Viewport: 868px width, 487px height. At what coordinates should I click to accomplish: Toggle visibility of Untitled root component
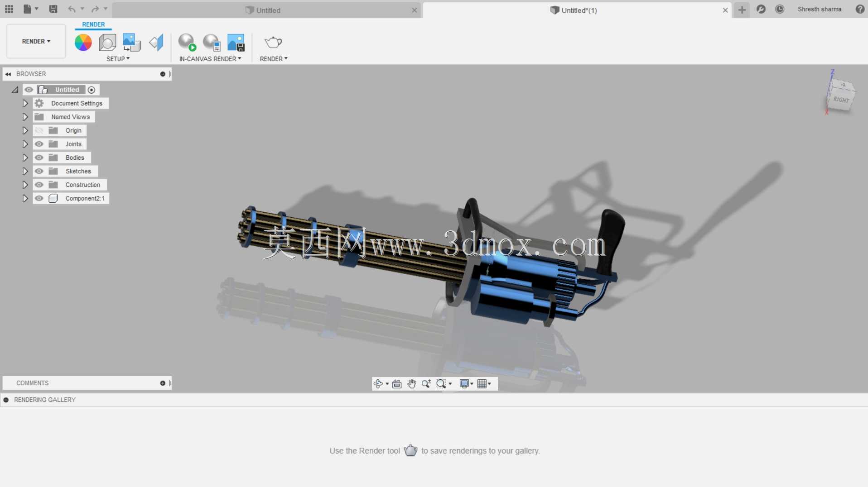pyautogui.click(x=29, y=90)
